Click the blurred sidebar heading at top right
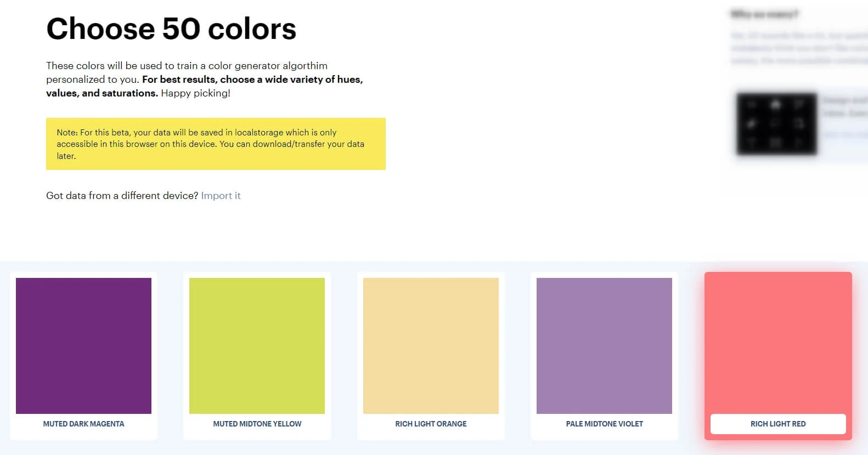Viewport: 868px width, 455px height. [764, 14]
